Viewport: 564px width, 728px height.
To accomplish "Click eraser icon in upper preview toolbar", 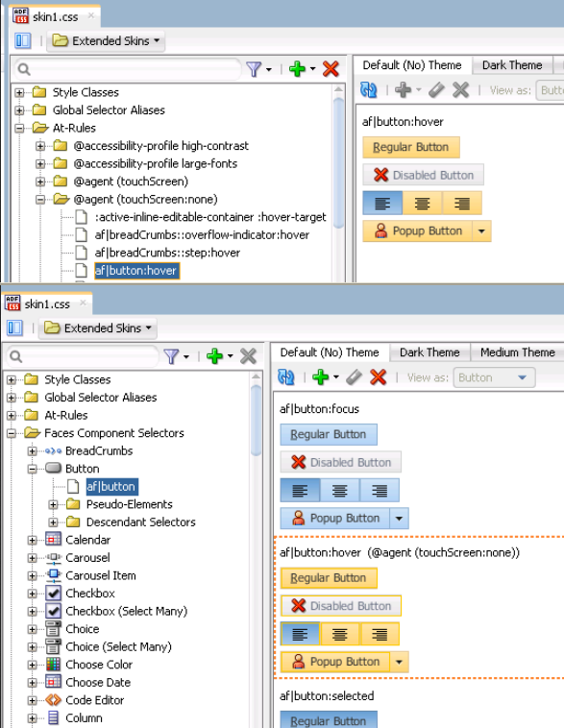I will (436, 89).
